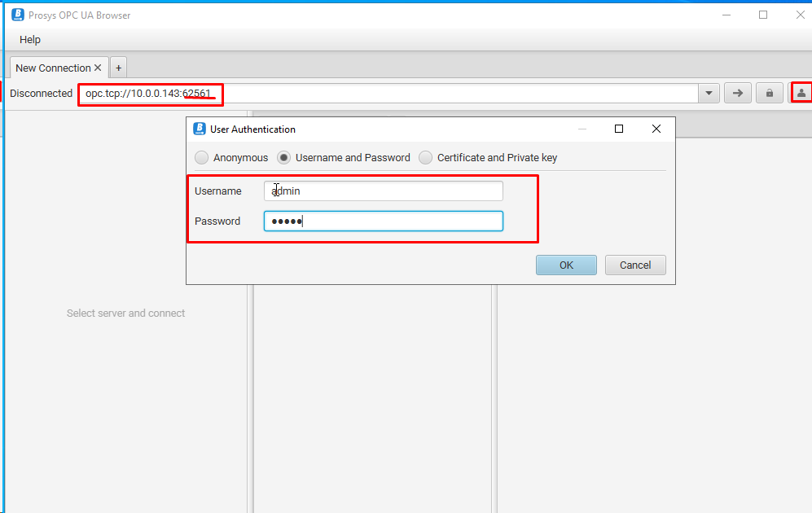Add a new connection tab with plus
This screenshot has width=812, height=513.
click(118, 68)
